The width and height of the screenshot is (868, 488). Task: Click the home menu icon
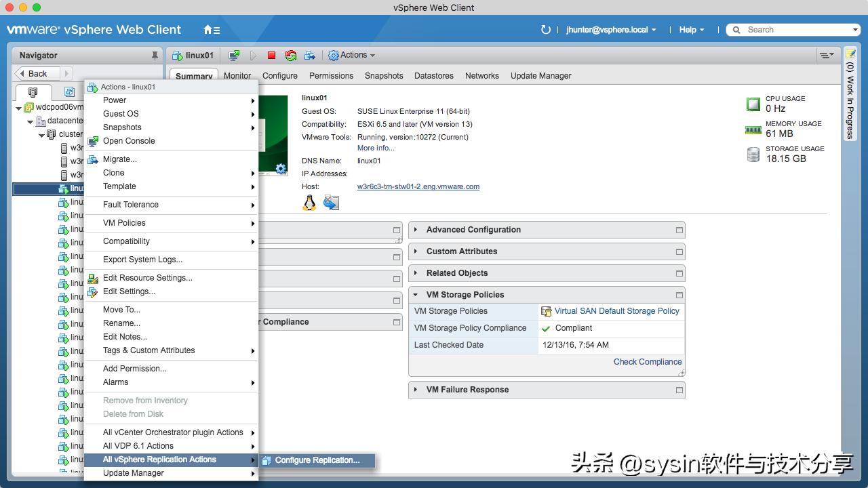tap(212, 30)
